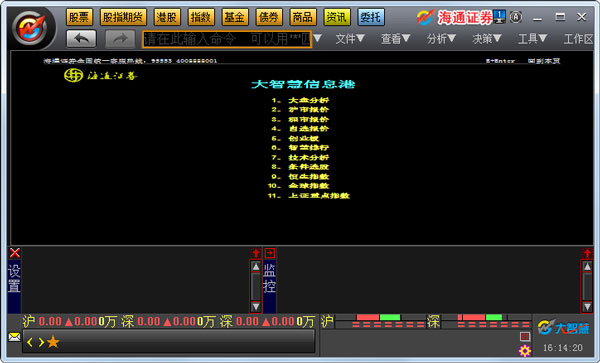600x363 pixels.
Task: Switch to the 港股 tab
Action: 167,17
